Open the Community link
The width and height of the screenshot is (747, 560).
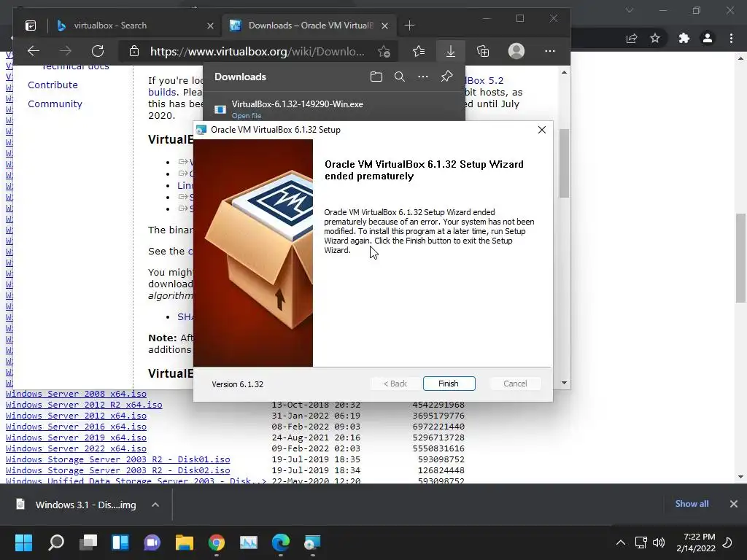[x=55, y=104]
